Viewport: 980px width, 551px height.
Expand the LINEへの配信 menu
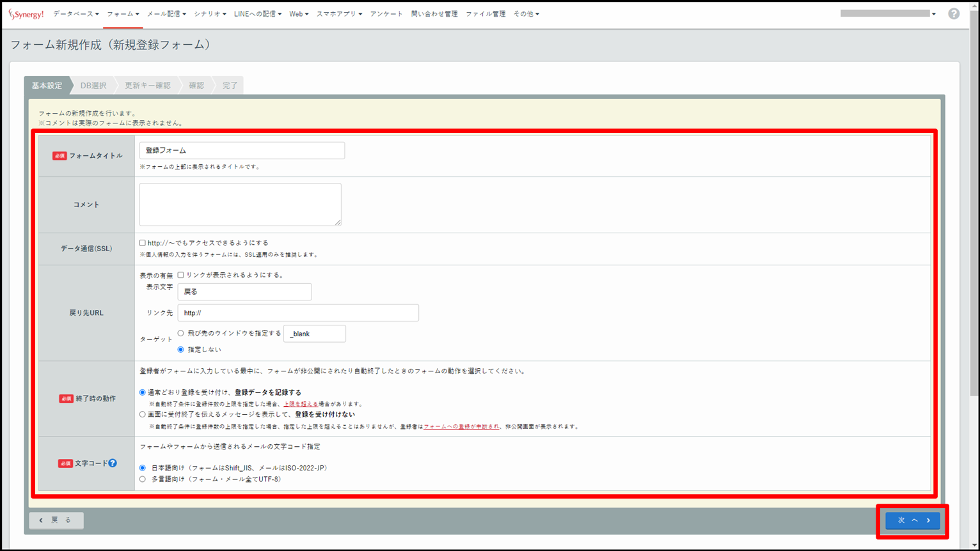pyautogui.click(x=257, y=13)
